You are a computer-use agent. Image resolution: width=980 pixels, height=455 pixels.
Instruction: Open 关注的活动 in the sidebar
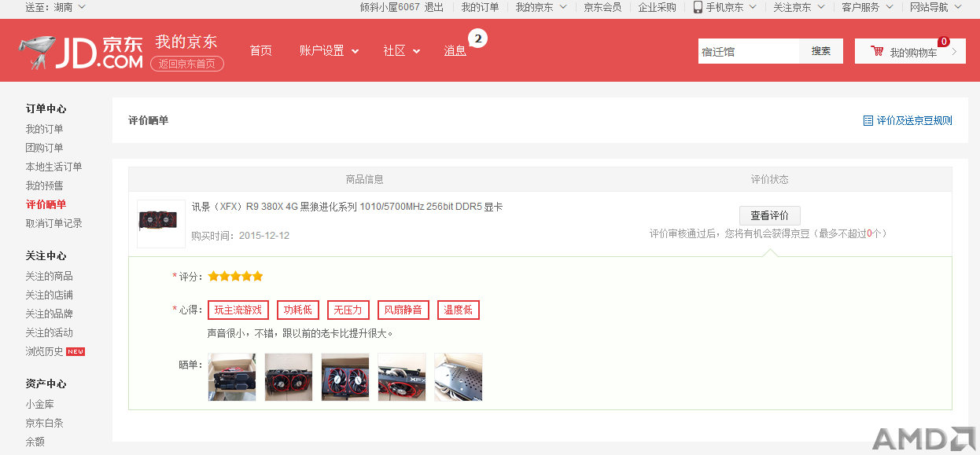(49, 332)
